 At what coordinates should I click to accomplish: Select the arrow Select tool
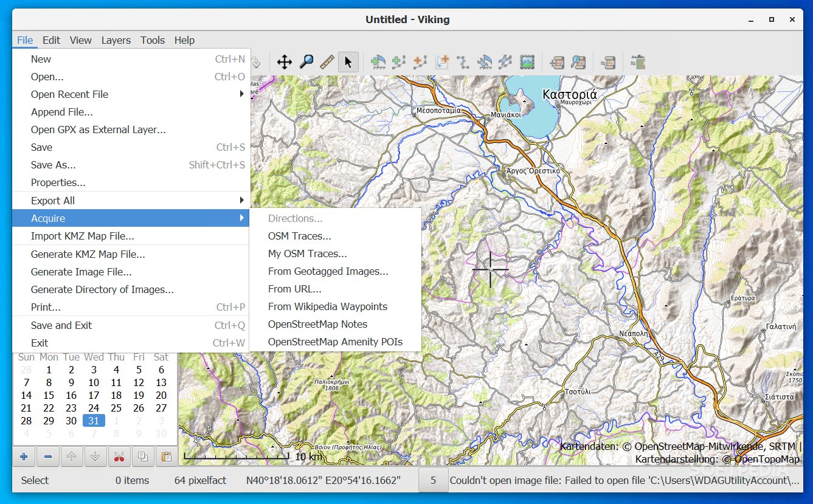(348, 61)
